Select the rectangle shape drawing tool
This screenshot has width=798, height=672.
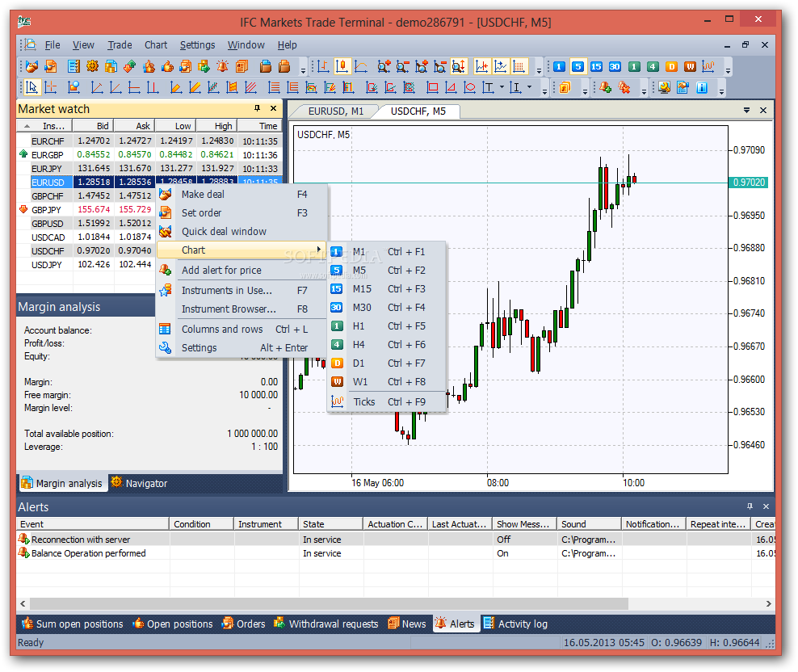[x=432, y=88]
